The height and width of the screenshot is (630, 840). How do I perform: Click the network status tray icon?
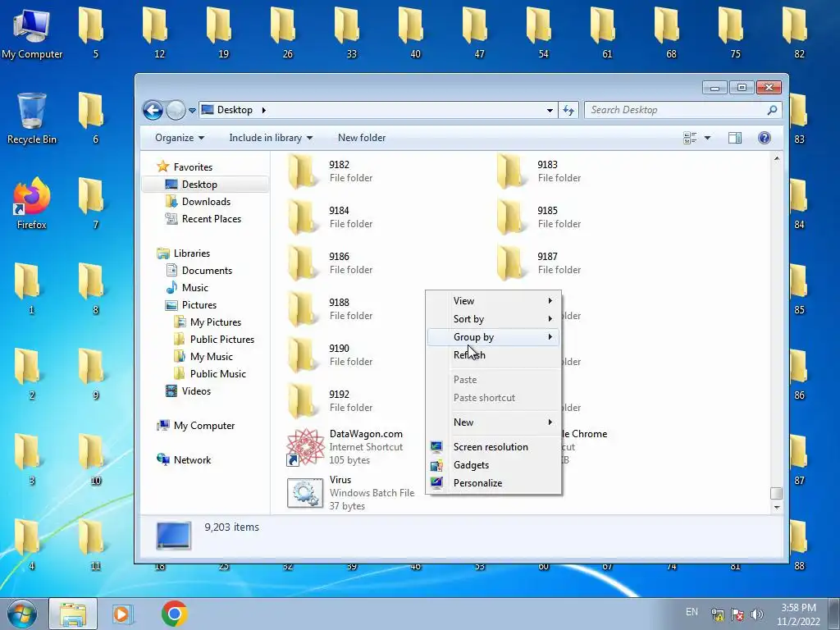[x=718, y=614]
